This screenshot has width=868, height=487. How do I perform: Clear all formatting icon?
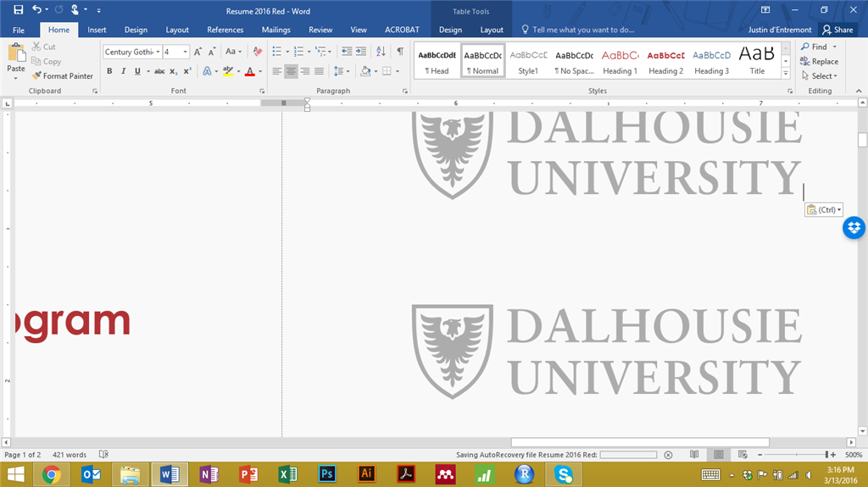258,52
